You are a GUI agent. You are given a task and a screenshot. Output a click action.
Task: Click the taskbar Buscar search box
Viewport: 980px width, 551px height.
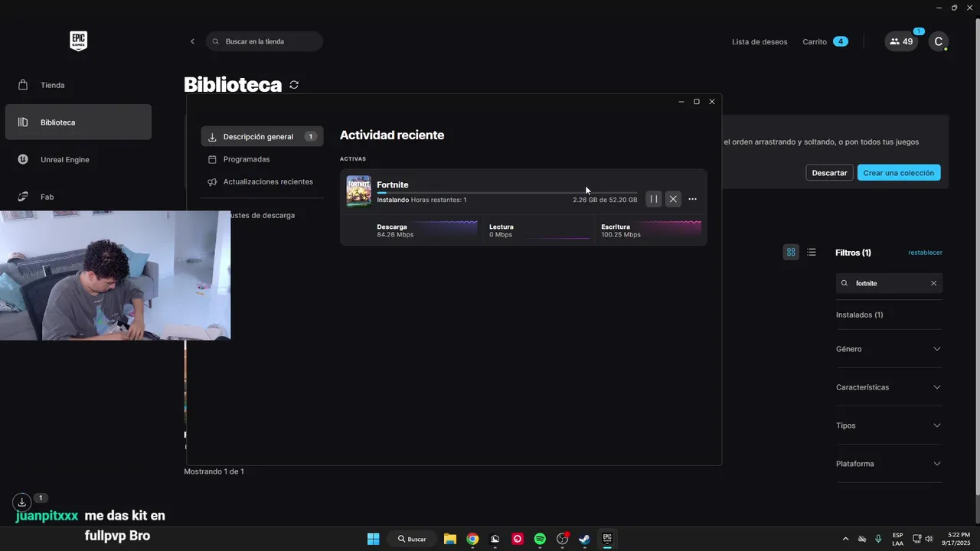click(412, 539)
